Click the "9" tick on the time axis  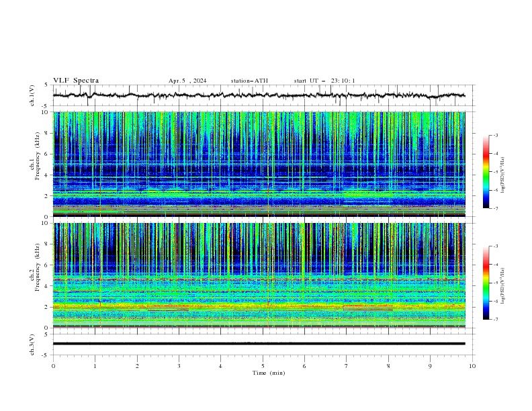click(430, 366)
